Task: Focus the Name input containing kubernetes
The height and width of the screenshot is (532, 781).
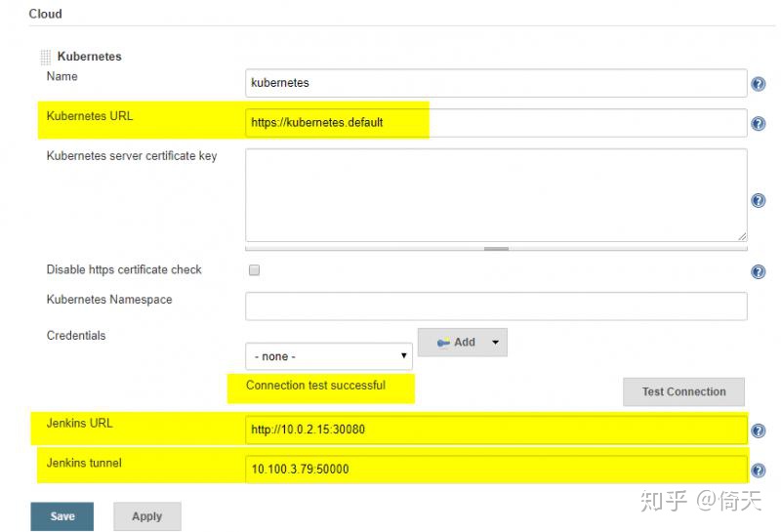Action: [x=496, y=83]
